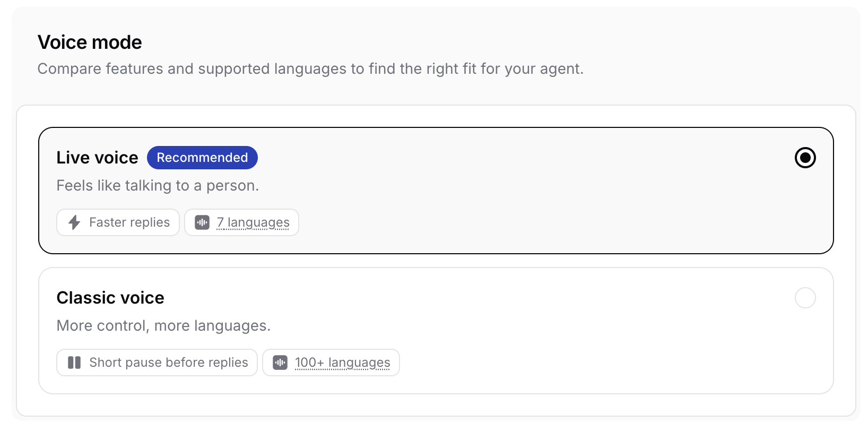Click the lightning bolt Faster replies icon
868x431 pixels.
coord(74,222)
